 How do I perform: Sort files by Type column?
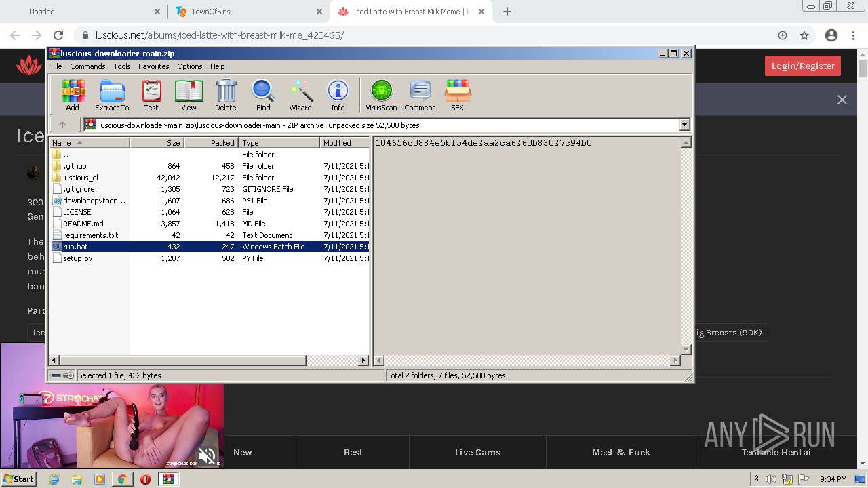(x=279, y=142)
